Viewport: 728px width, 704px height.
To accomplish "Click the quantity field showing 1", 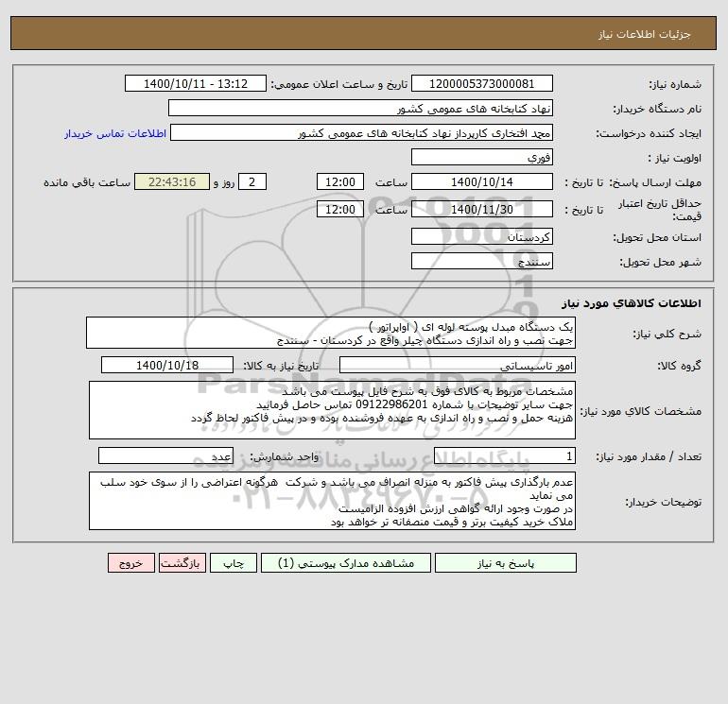I will (505, 455).
